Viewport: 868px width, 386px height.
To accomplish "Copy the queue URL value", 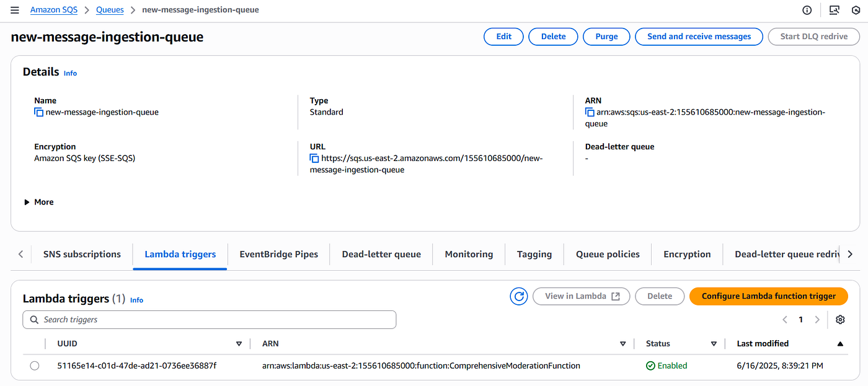I will click(x=314, y=159).
